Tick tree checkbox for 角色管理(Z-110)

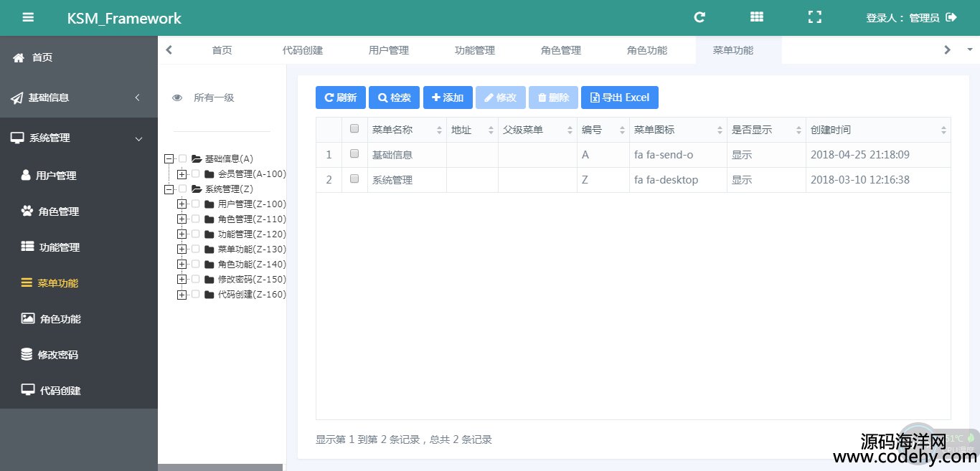[195, 219]
